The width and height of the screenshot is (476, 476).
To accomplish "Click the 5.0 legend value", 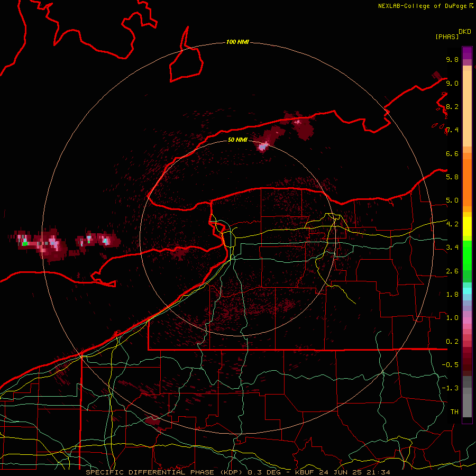I will (452, 200).
